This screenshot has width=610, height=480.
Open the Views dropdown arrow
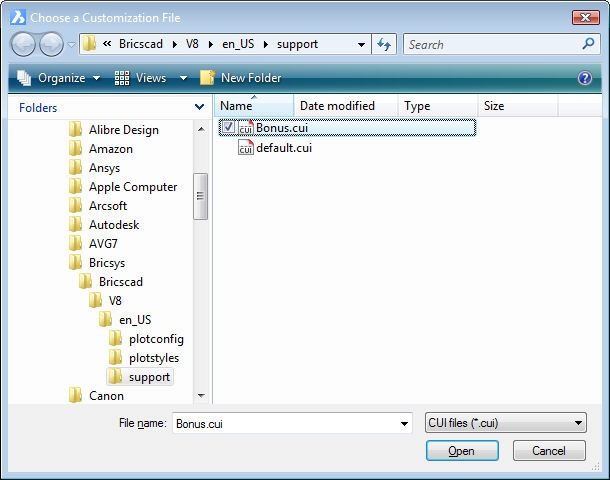(183, 78)
